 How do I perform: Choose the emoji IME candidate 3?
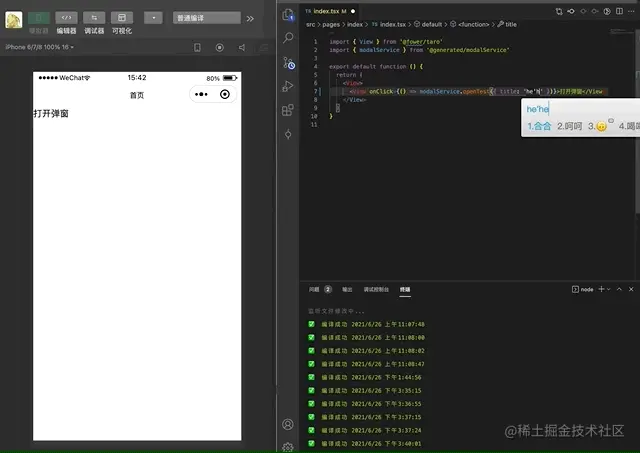[598, 126]
